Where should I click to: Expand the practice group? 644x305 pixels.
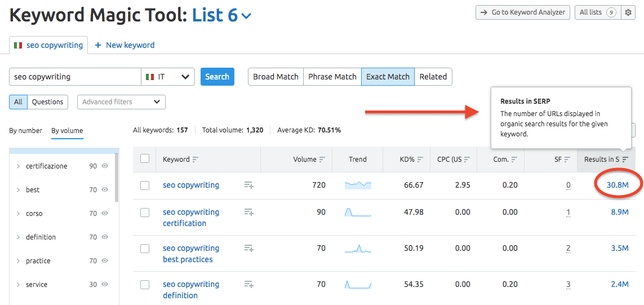pyautogui.click(x=18, y=261)
